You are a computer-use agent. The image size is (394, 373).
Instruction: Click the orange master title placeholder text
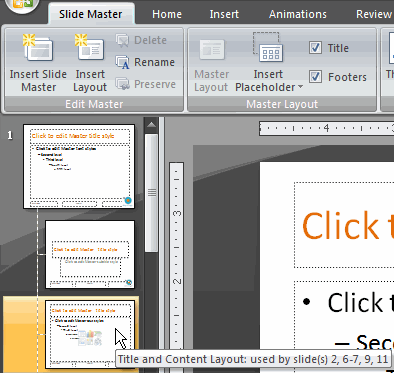pos(347,225)
